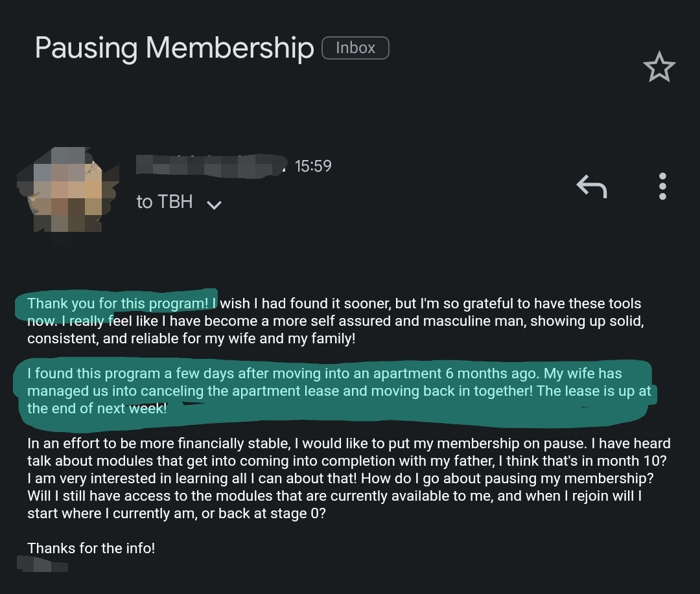Click the blurred signature below the message

click(43, 564)
